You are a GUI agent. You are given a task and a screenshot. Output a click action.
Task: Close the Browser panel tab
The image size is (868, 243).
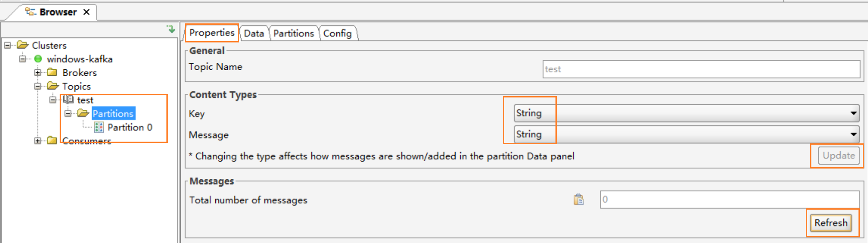86,12
